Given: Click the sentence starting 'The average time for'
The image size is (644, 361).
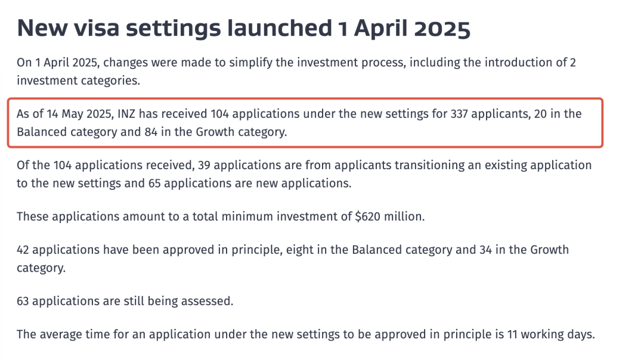Looking at the screenshot, I should (x=305, y=334).
